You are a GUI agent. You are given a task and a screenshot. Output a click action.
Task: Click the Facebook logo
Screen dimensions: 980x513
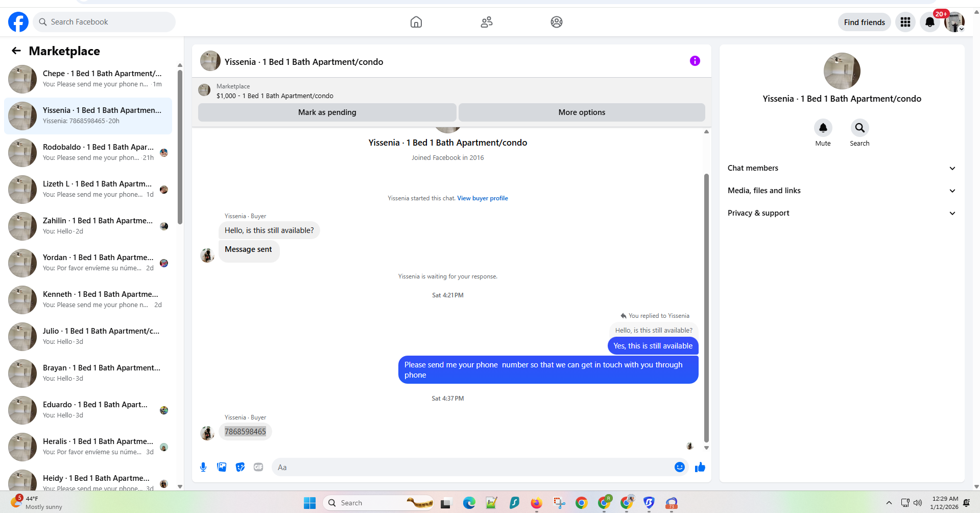(18, 22)
